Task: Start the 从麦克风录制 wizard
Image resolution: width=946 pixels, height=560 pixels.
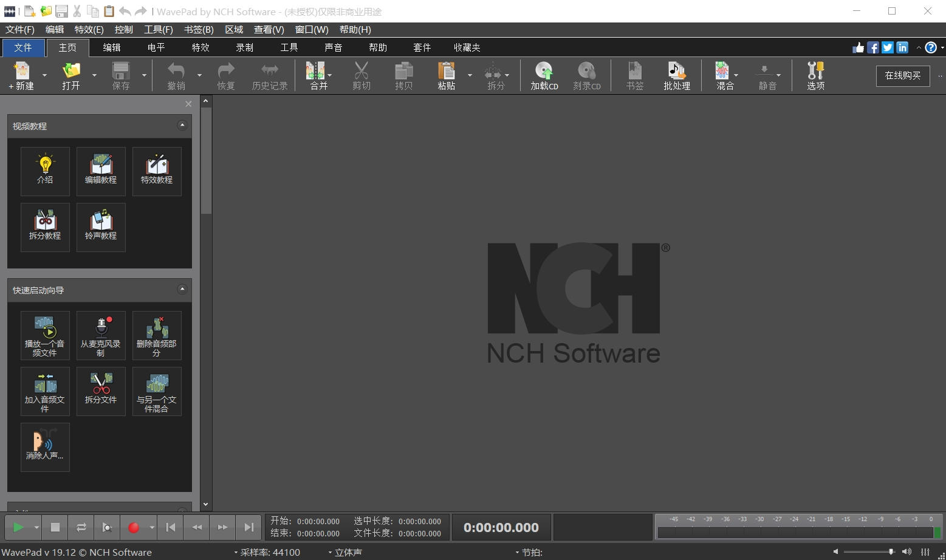Action: click(101, 335)
